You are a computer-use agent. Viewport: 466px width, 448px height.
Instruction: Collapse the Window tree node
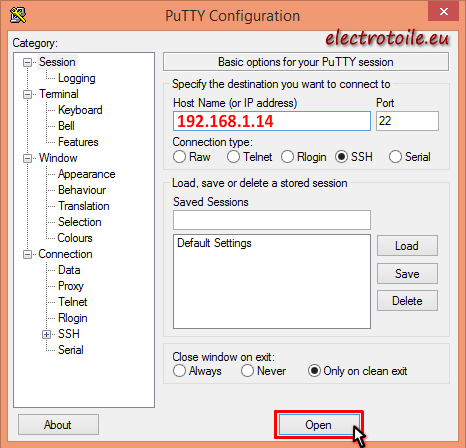click(x=27, y=158)
